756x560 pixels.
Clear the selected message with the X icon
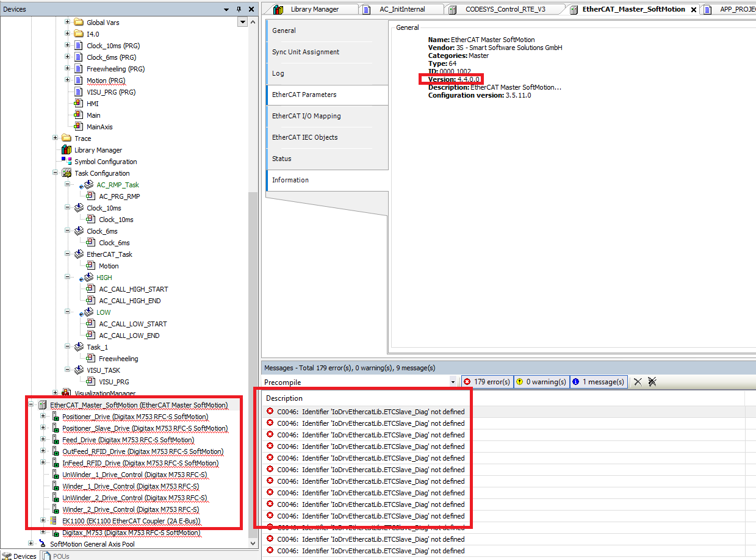pos(637,381)
